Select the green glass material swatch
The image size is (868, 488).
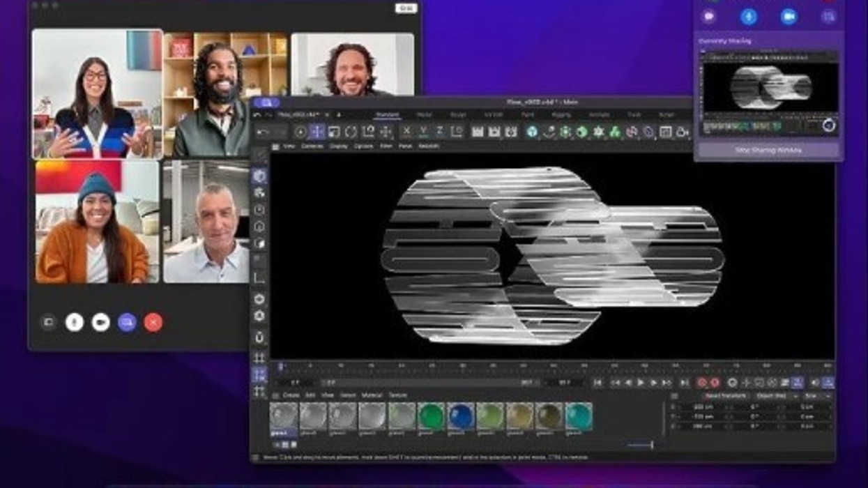[431, 417]
